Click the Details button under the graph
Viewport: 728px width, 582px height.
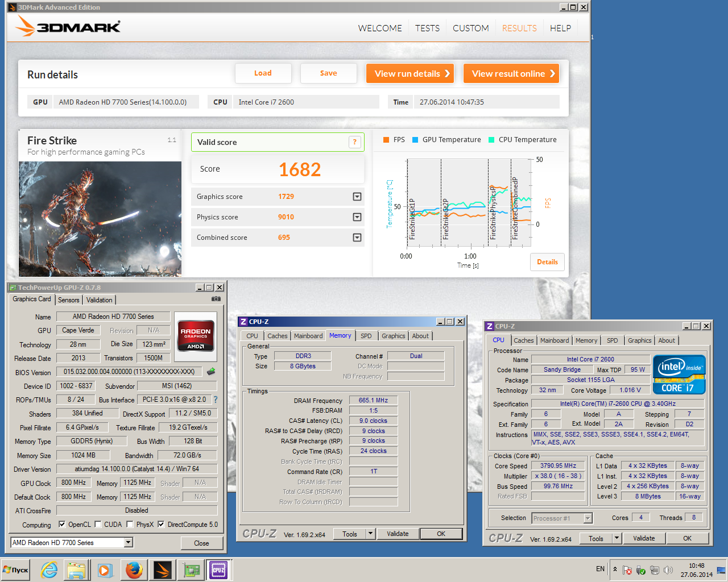547,262
